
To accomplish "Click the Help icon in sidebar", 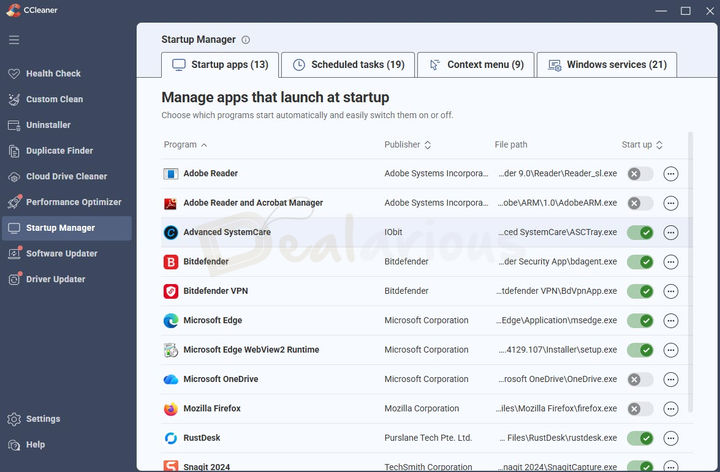I will (x=14, y=444).
